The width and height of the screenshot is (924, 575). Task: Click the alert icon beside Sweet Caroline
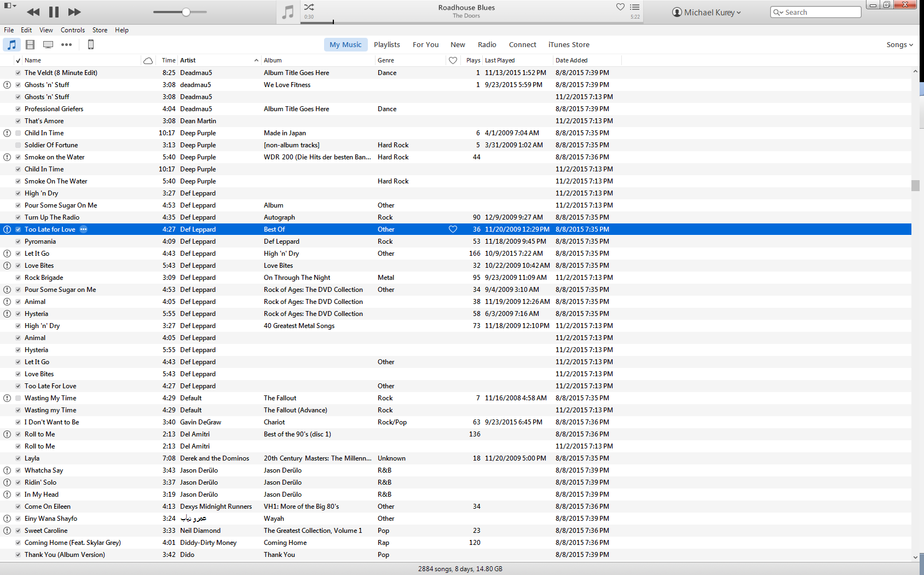(x=7, y=531)
